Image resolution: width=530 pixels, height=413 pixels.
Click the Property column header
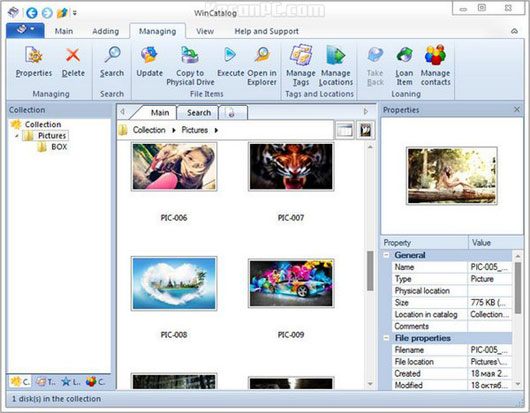(x=425, y=243)
